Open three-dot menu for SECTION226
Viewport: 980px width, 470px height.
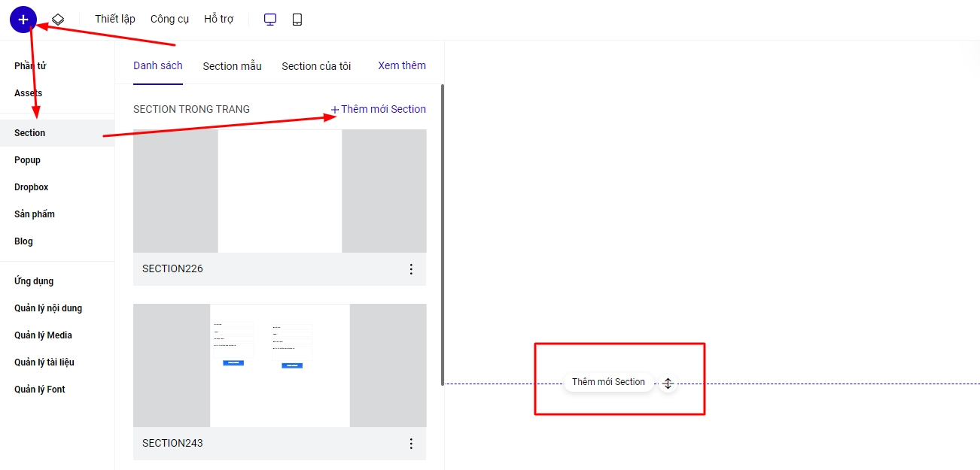click(x=411, y=269)
